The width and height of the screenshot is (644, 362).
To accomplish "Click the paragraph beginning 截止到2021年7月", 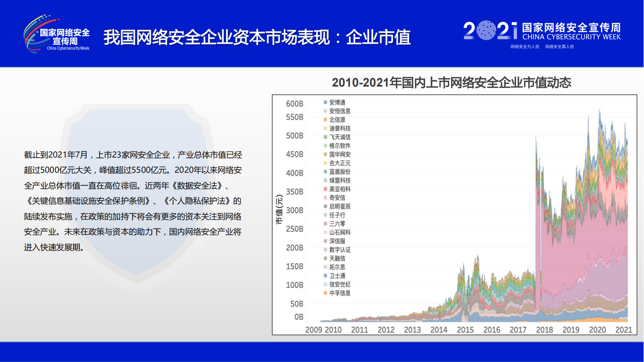I will 133,201.
